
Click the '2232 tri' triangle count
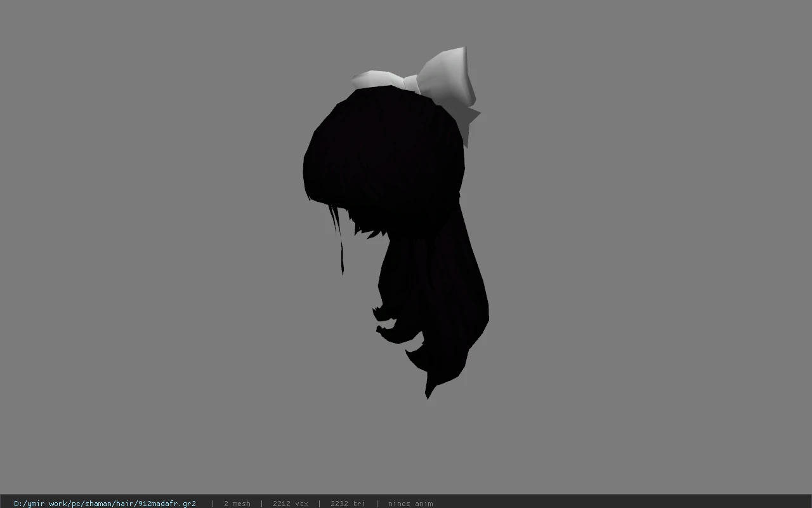(348, 504)
